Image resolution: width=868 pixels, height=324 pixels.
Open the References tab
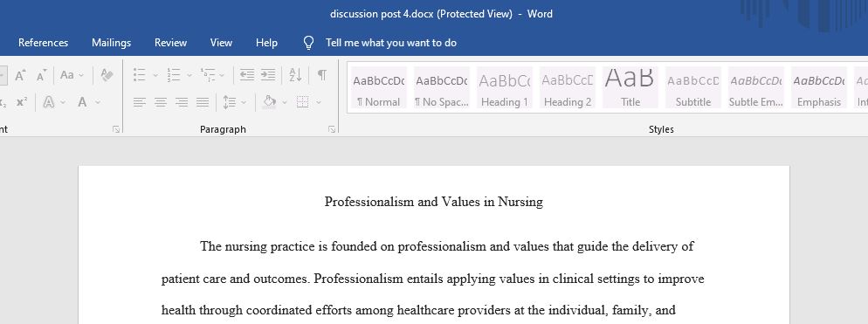click(43, 43)
